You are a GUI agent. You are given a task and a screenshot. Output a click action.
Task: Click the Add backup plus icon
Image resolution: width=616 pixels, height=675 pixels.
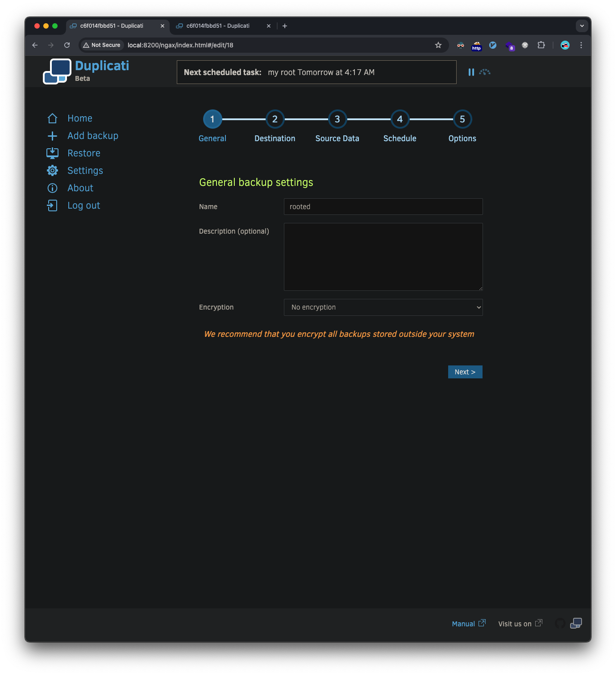point(52,136)
